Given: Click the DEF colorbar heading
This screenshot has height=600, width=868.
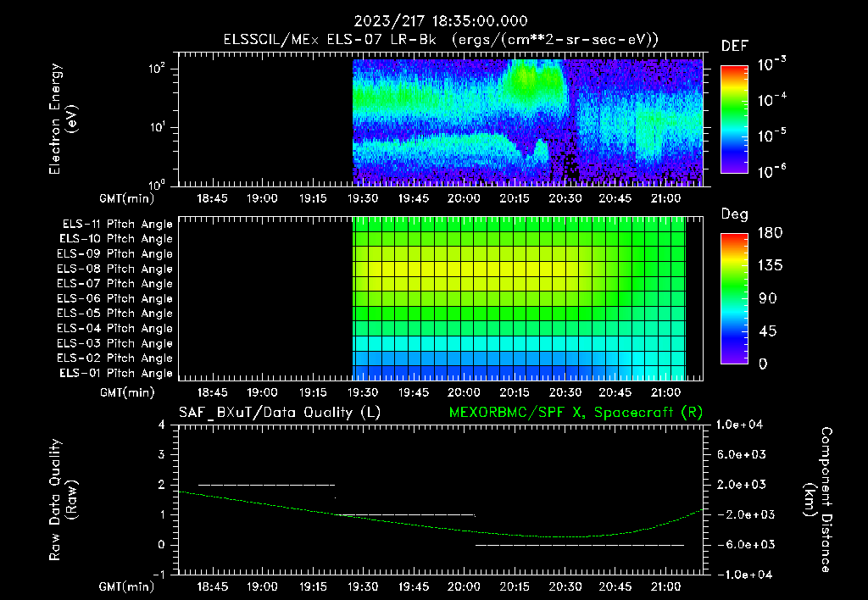Looking at the screenshot, I should (735, 46).
